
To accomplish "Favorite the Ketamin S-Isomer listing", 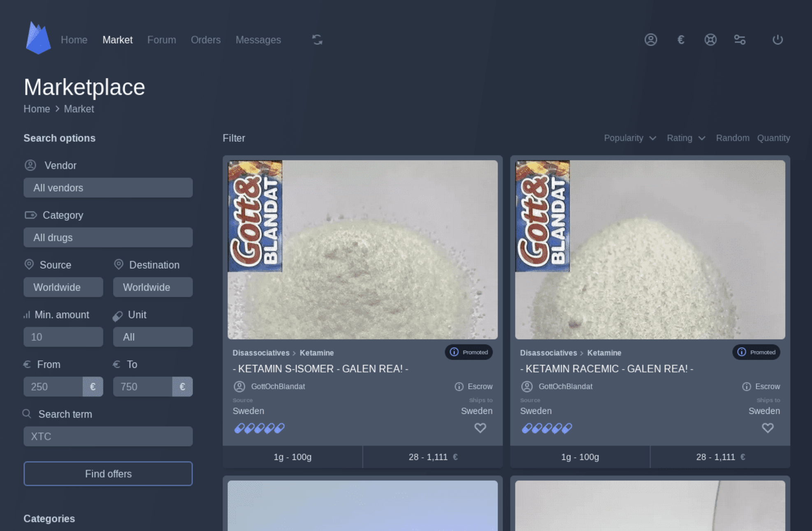I will [x=480, y=428].
